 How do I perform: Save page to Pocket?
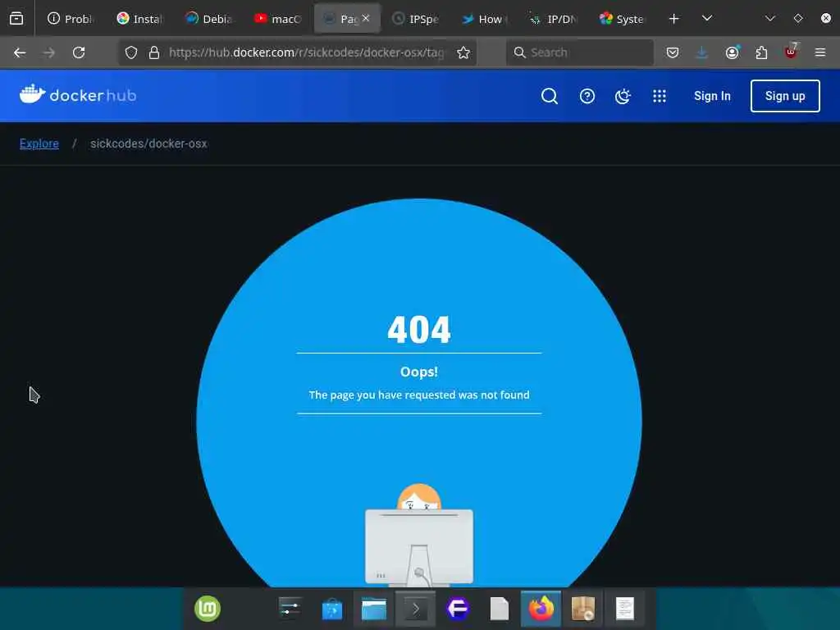coord(673,52)
